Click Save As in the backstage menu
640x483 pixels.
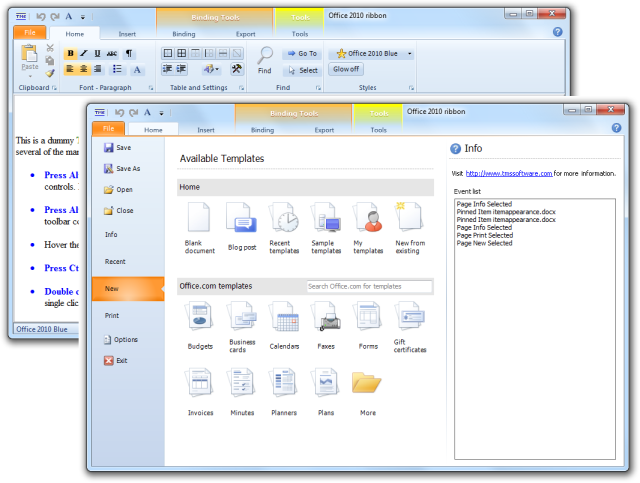122,168
